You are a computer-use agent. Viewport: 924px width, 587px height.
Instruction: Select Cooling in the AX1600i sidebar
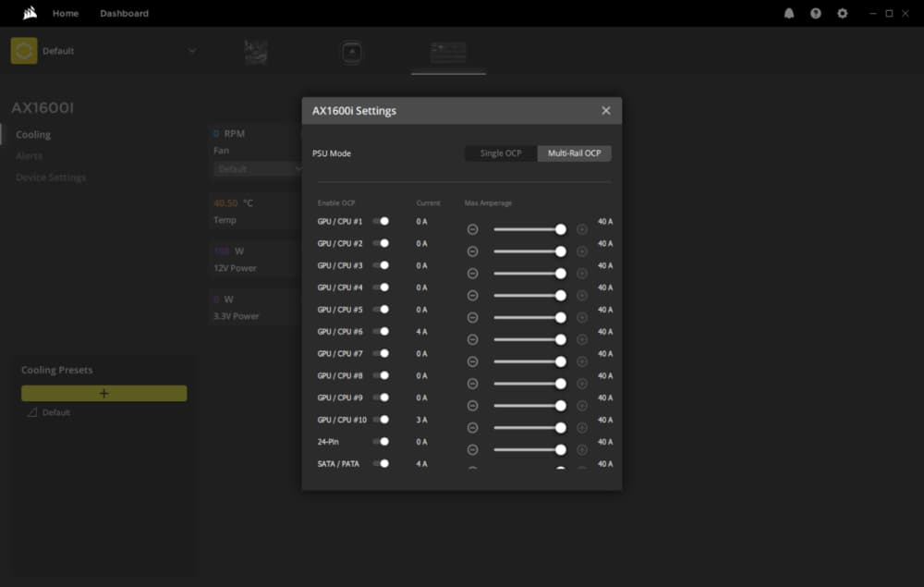33,134
